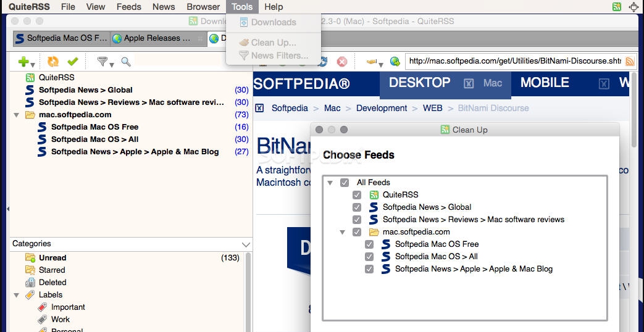
Task: Click the magnifier search icon in feeds toolbar
Action: click(x=126, y=62)
